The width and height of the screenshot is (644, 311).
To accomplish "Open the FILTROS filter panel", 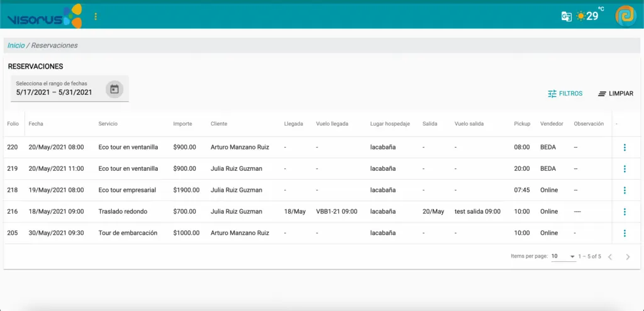I will pos(565,94).
